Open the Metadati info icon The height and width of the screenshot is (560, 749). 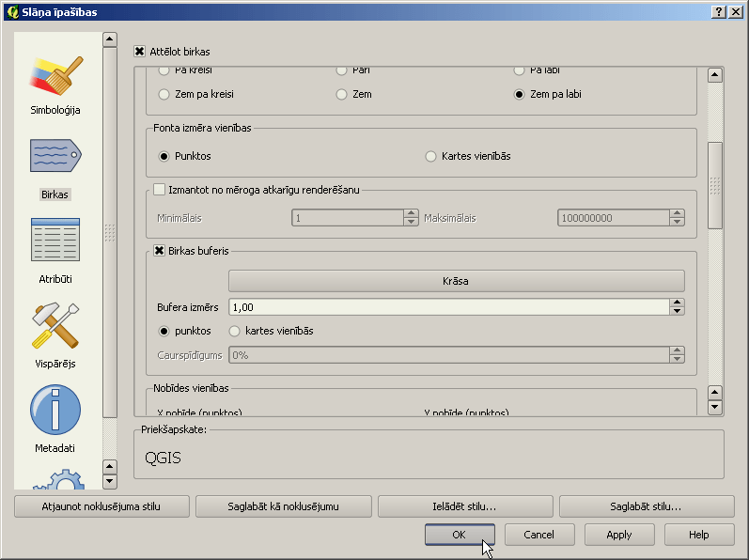[x=55, y=410]
